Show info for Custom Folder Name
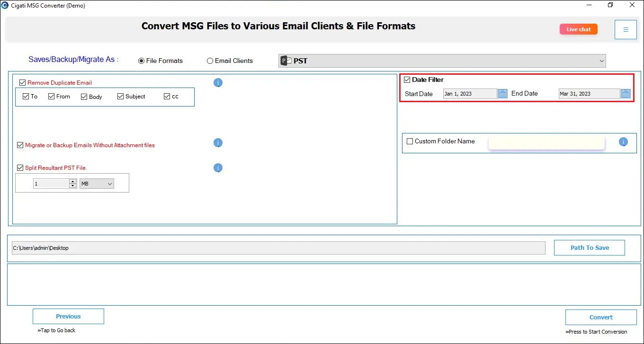This screenshot has height=344, width=644. (623, 142)
